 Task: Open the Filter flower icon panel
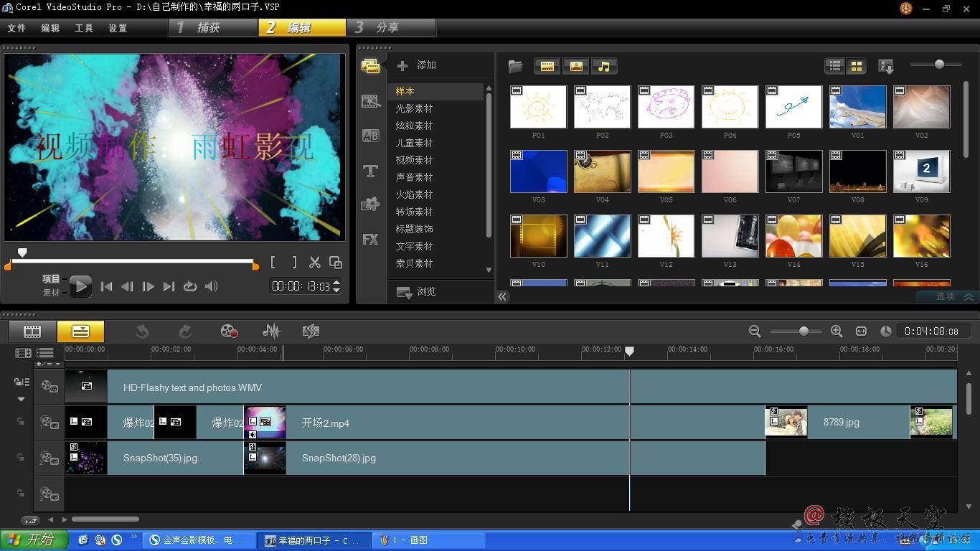[x=370, y=204]
